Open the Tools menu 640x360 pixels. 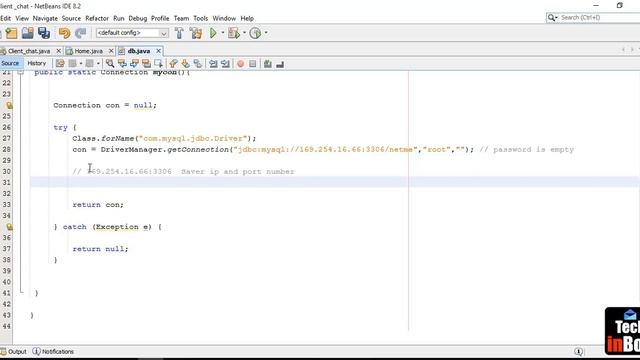coord(200,18)
